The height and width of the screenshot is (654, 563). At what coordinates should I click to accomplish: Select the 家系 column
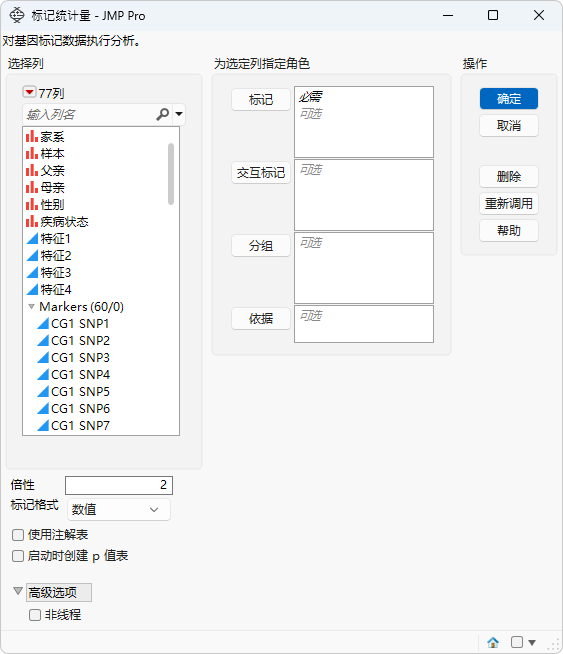[x=45, y=137]
